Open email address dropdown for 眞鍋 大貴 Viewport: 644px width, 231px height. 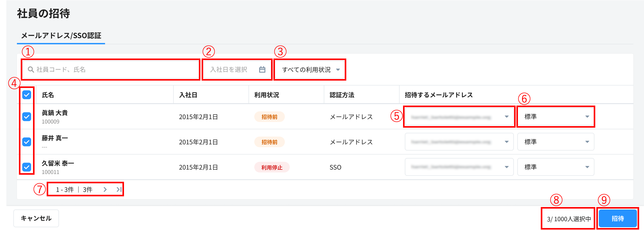(459, 117)
